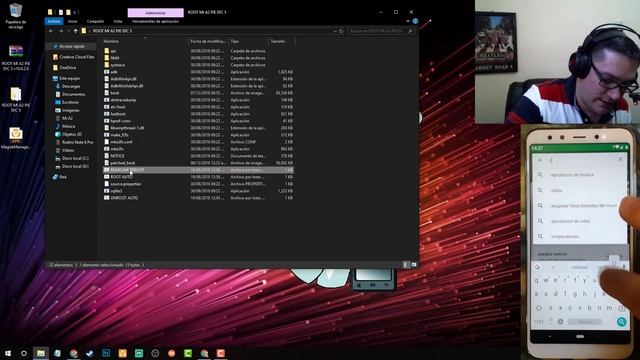This screenshot has width=640, height=360.
Task: Select the MagiskManager desktop icon
Action: click(16, 138)
